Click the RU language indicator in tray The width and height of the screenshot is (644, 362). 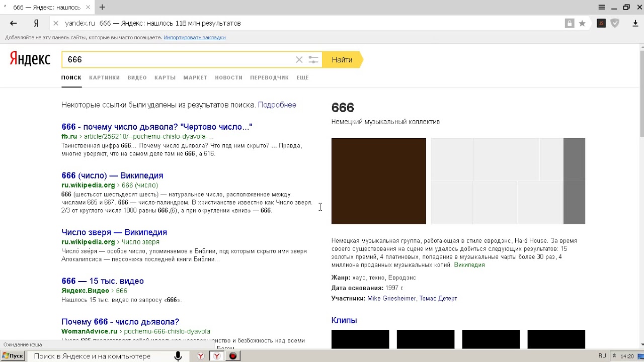click(x=602, y=356)
